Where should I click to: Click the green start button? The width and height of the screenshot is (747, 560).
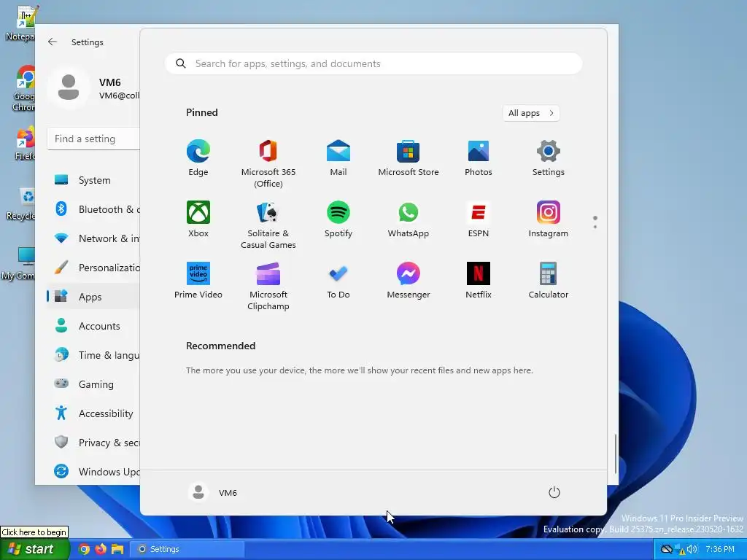click(34, 549)
